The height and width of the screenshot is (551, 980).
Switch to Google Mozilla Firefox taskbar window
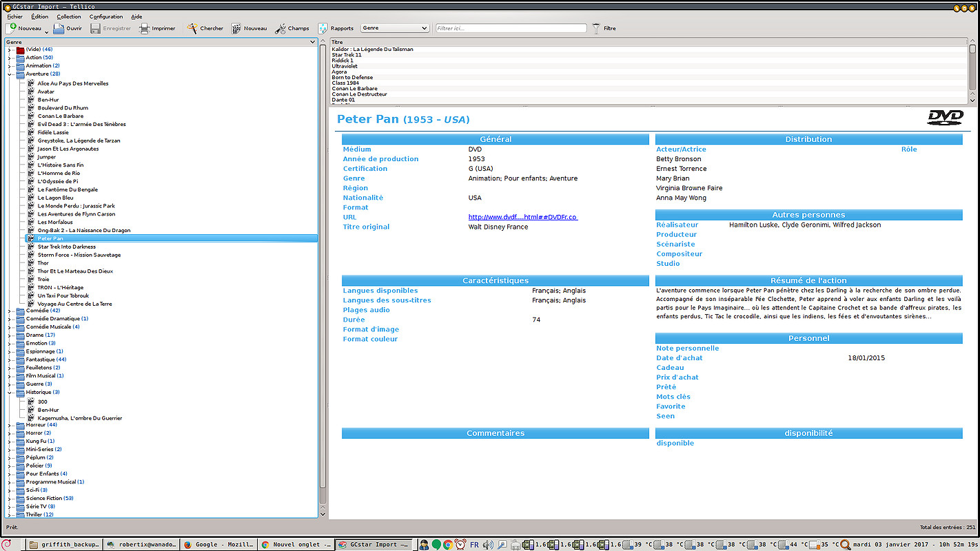[x=219, y=544]
